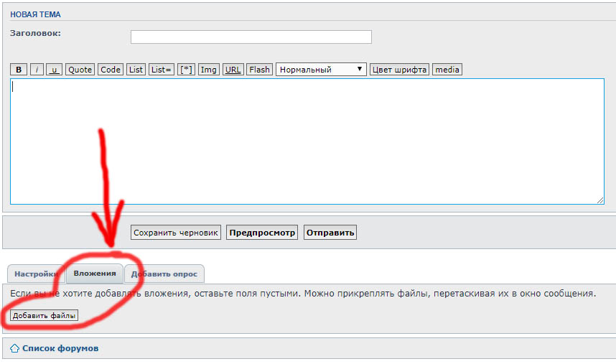This screenshot has height=364, width=616.
Task: Toggle italic formatting button
Action: [x=37, y=70]
